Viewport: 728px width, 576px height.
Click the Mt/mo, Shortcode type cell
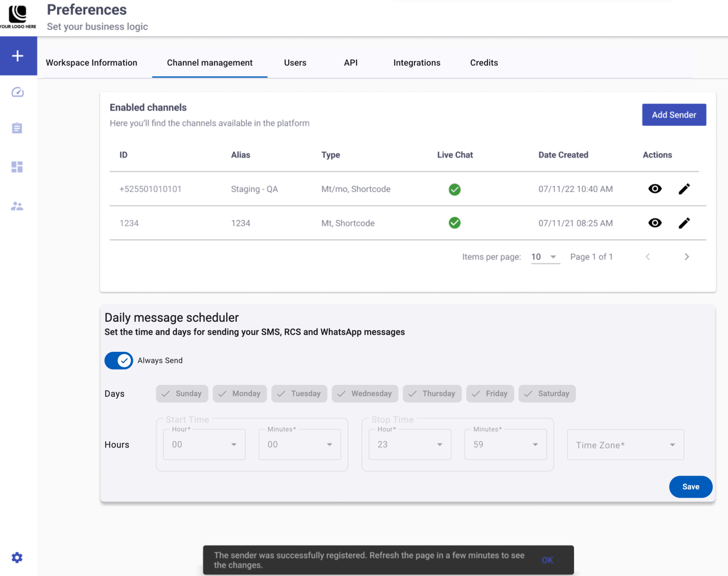coord(356,189)
